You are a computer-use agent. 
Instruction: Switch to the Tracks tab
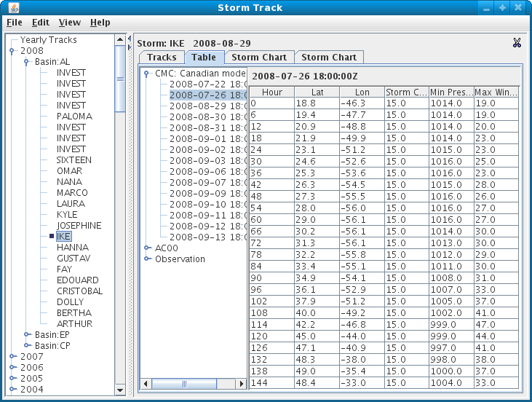point(162,58)
